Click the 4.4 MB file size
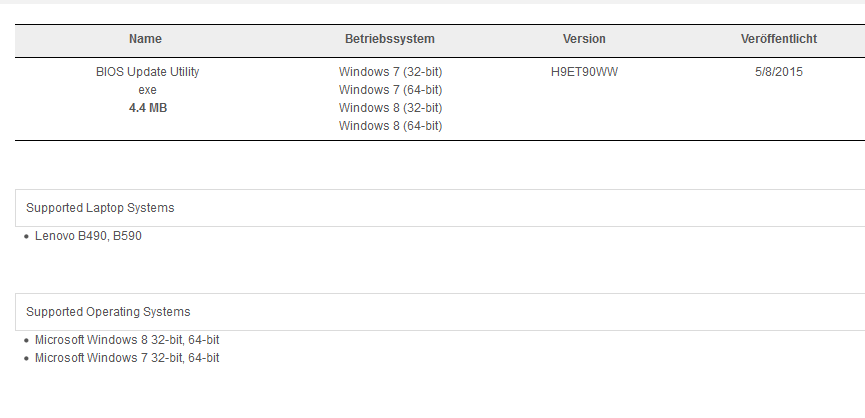Viewport: 865px width, 418px height. [147, 108]
